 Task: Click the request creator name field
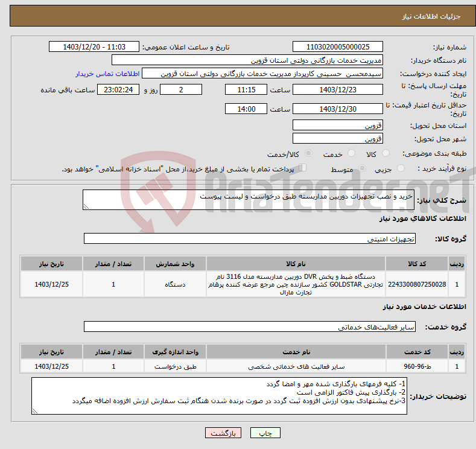click(262, 74)
